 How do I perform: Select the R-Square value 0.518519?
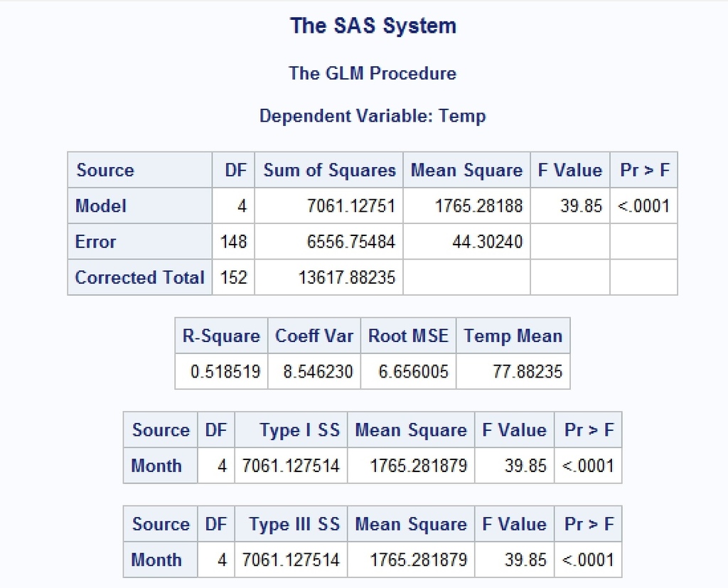(x=225, y=372)
